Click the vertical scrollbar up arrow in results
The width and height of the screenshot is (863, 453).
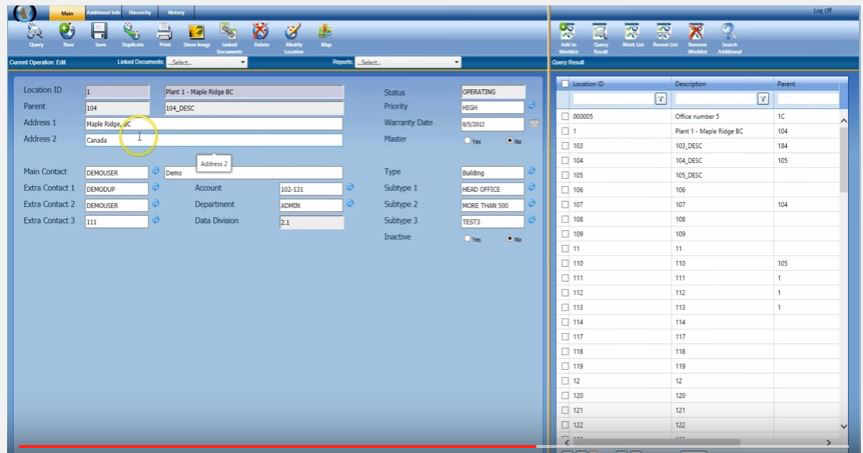[844, 120]
